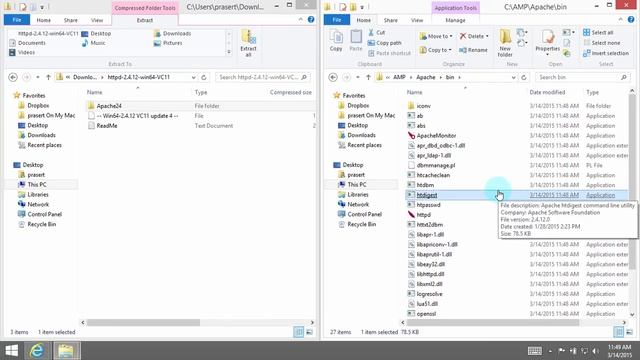Click the search box in the right window

coord(583,77)
